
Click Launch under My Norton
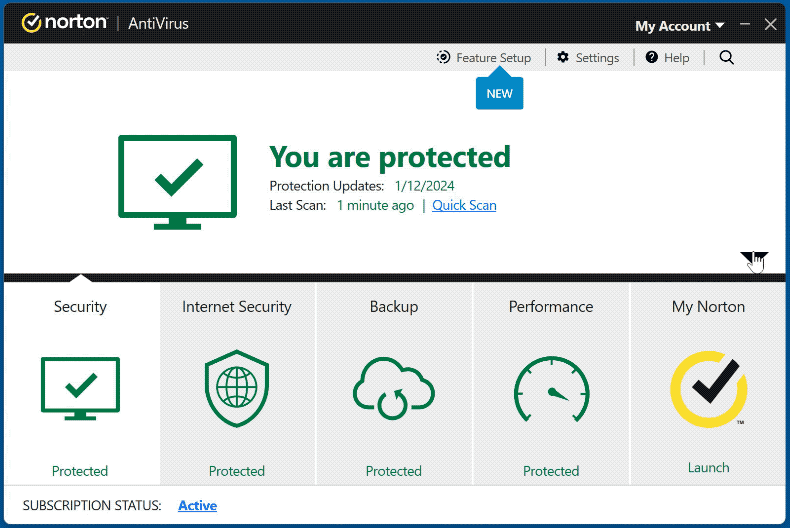pos(708,468)
